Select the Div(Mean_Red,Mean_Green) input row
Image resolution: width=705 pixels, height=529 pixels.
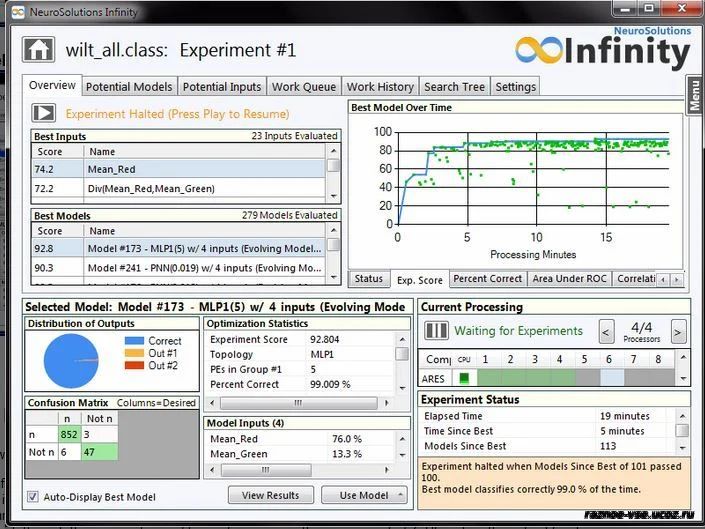tap(179, 188)
